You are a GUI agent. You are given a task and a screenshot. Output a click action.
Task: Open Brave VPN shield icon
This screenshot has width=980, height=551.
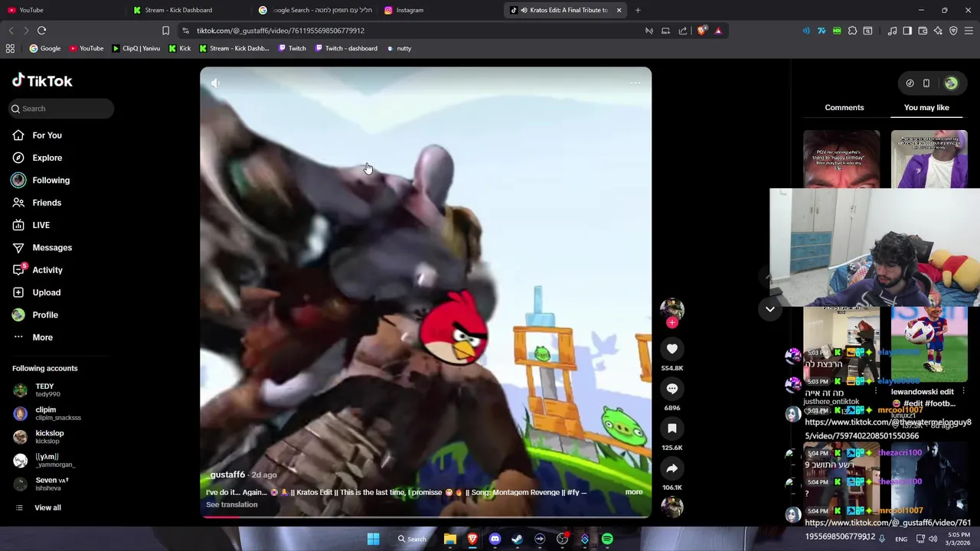click(953, 31)
